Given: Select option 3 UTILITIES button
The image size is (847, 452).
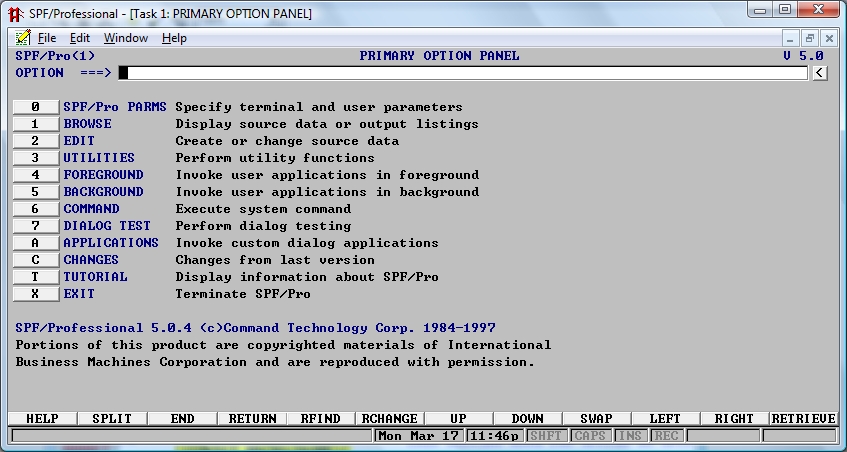Looking at the screenshot, I should 36,158.
